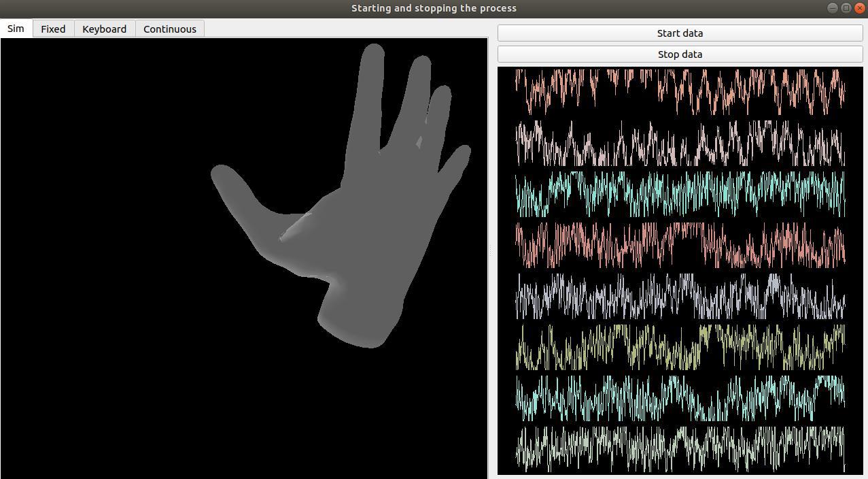Click the third cyan signal trace

coord(680,194)
